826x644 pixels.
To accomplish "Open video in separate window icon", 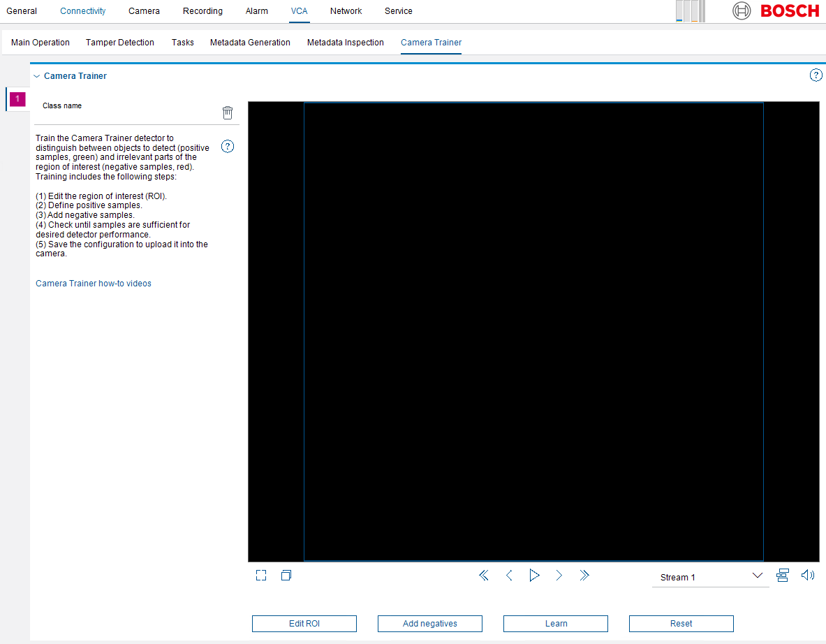I will [x=286, y=576].
